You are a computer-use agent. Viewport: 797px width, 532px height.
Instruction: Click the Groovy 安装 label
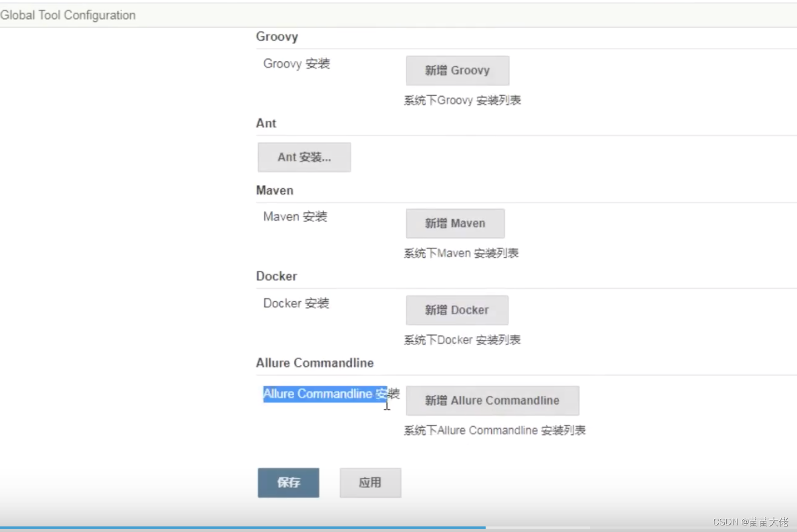(296, 64)
